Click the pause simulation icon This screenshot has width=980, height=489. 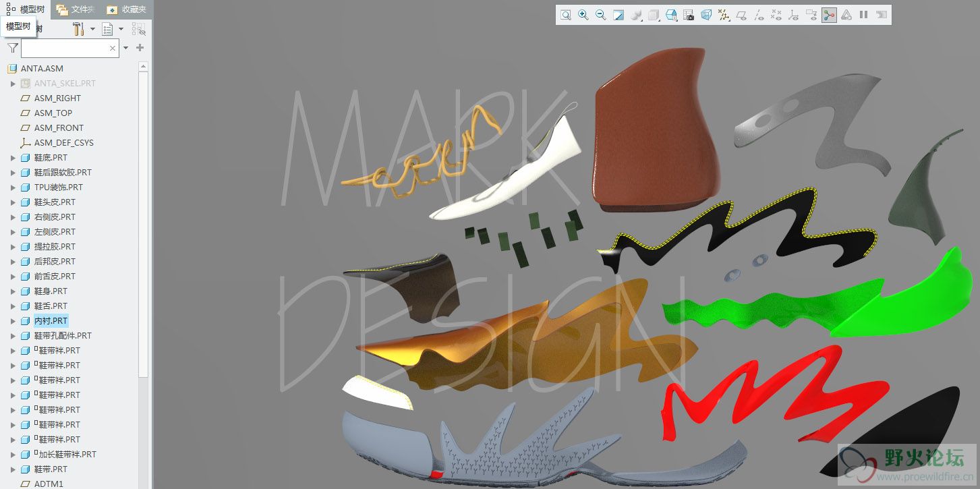pyautogui.click(x=863, y=15)
